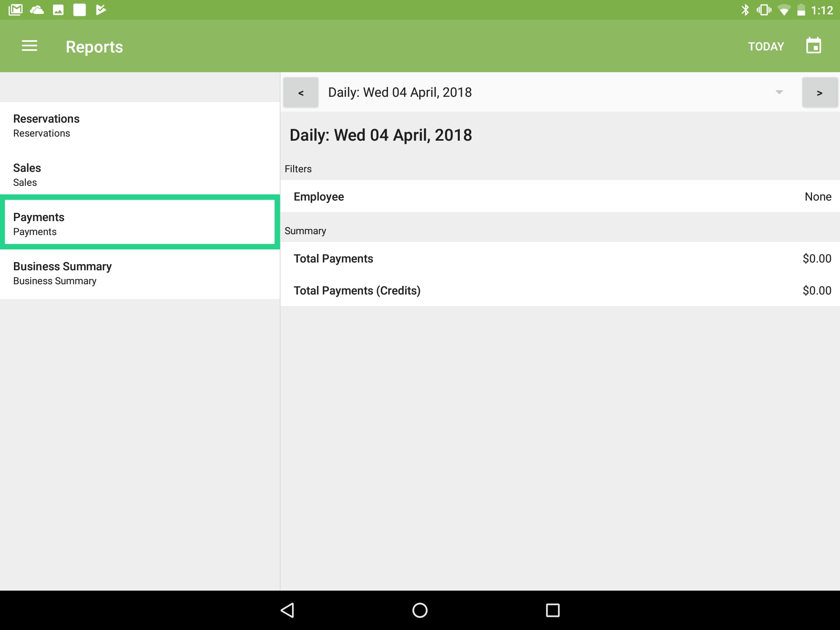
Task: Tap the Android back navigation button
Action: click(x=287, y=610)
